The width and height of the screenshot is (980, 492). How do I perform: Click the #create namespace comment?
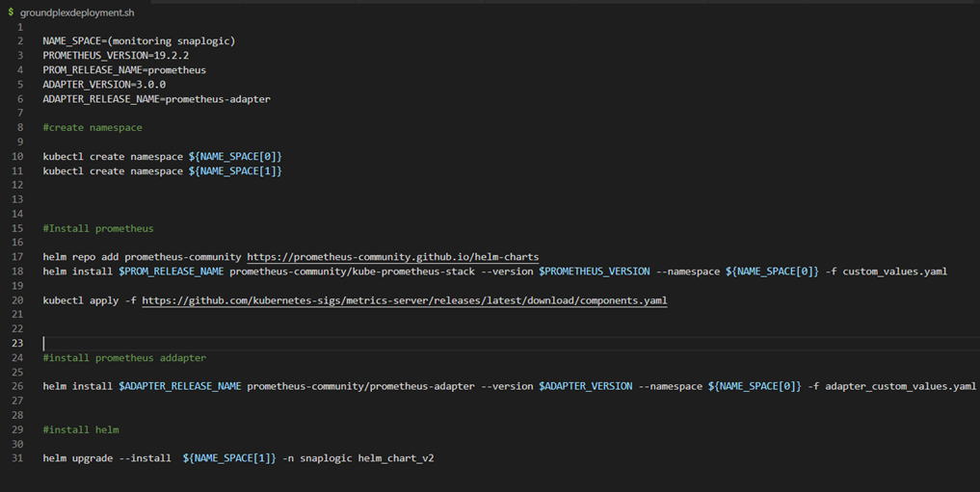click(x=93, y=127)
